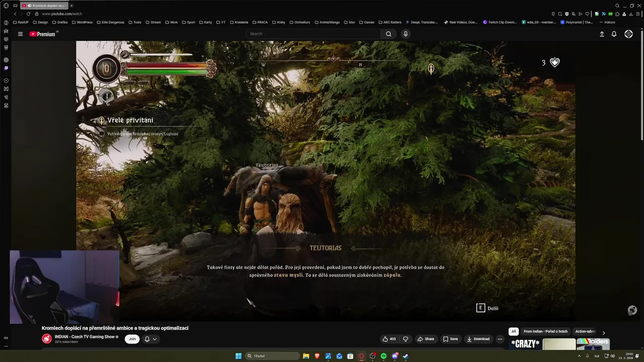Click the INDIAN channel avatar
This screenshot has height=362, width=644.
coord(47,339)
